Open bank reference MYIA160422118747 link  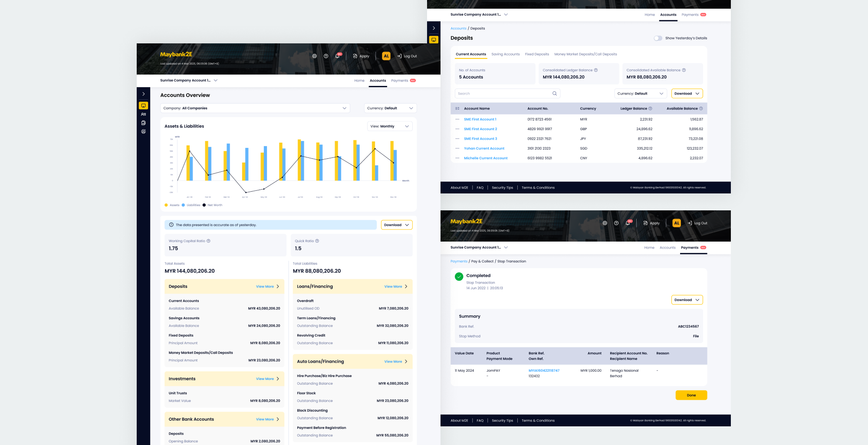[544, 370]
